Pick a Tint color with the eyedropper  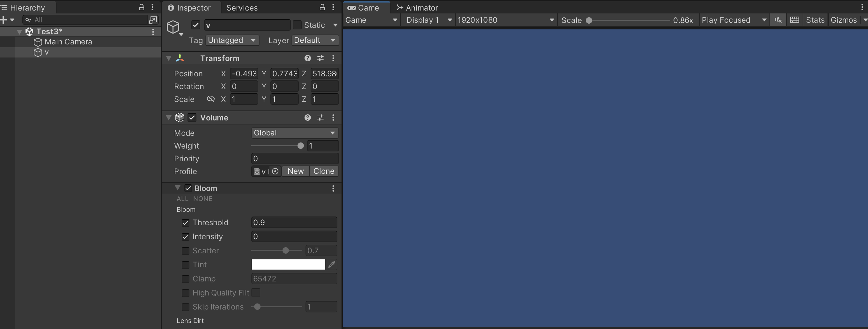[332, 264]
